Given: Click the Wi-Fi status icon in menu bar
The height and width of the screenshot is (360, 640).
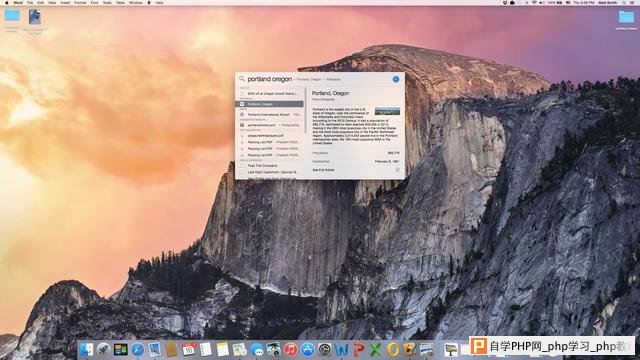Looking at the screenshot, I should coord(534,2).
